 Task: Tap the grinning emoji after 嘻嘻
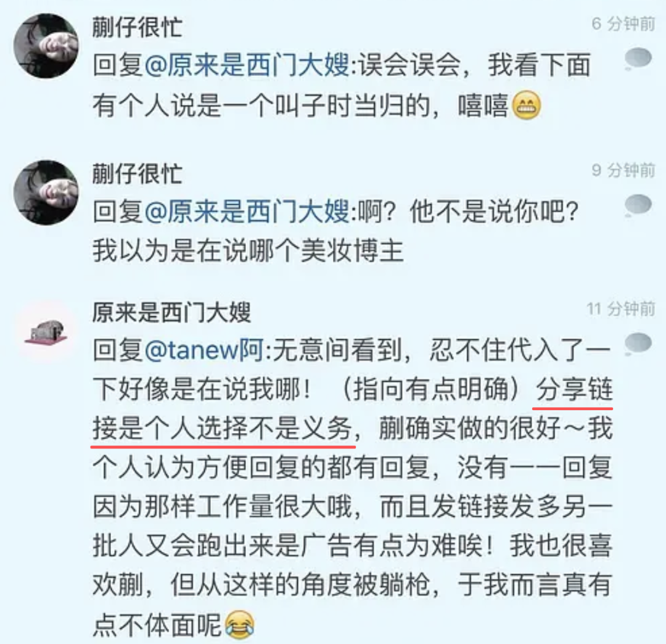[x=526, y=105]
